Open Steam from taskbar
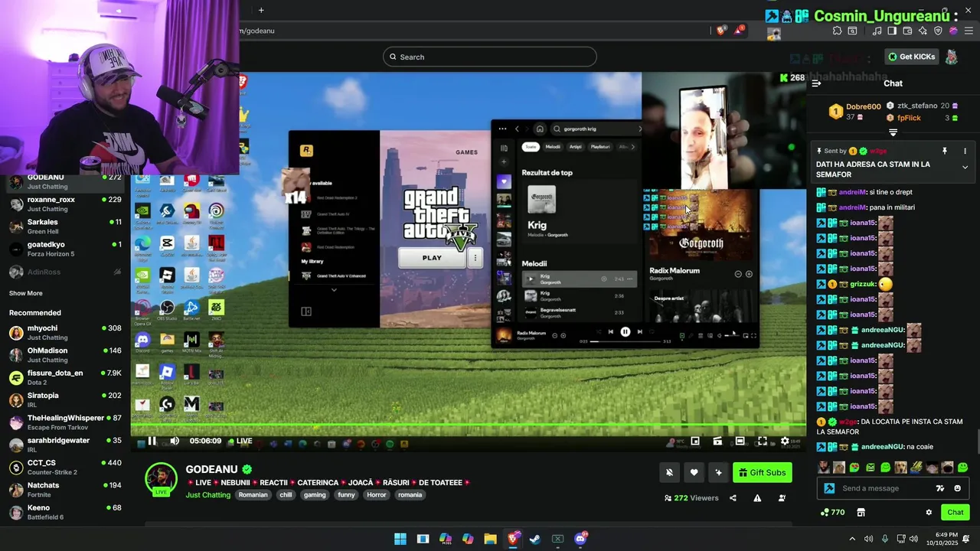The height and width of the screenshot is (551, 980). 535,539
